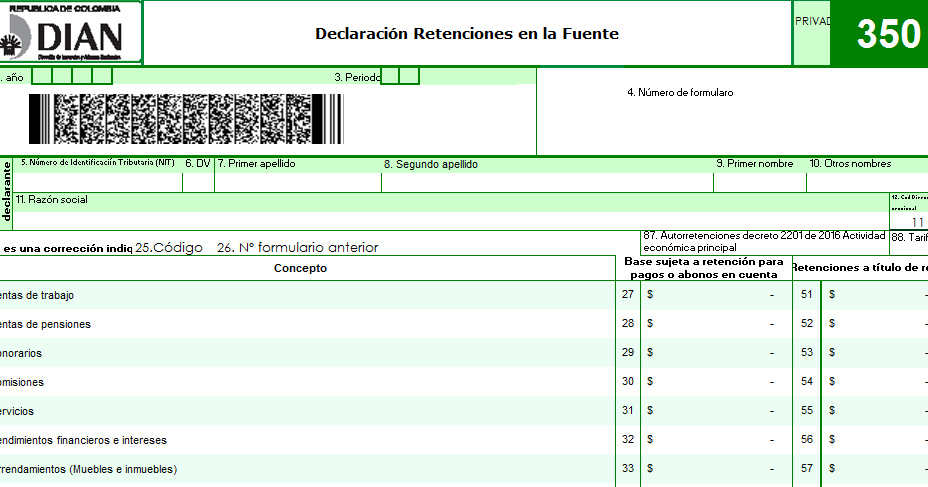Screen dimensions: 928x487
Task: Select the Dirección seccional code cell showing 11
Action: (x=909, y=222)
